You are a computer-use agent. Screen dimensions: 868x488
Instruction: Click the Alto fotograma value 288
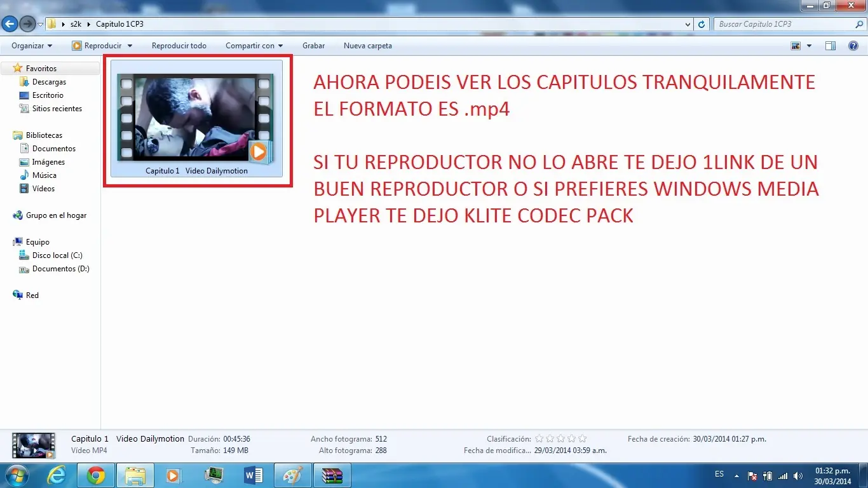click(381, 451)
